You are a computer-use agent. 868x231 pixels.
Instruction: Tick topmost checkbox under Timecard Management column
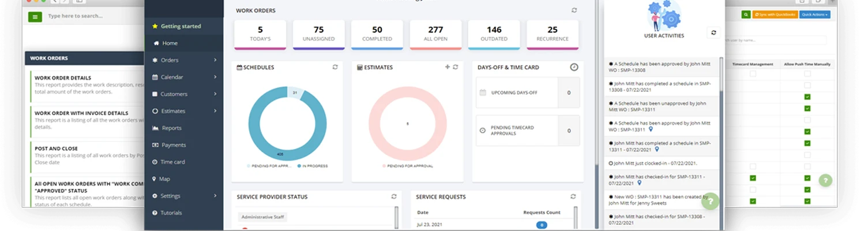[753, 74]
